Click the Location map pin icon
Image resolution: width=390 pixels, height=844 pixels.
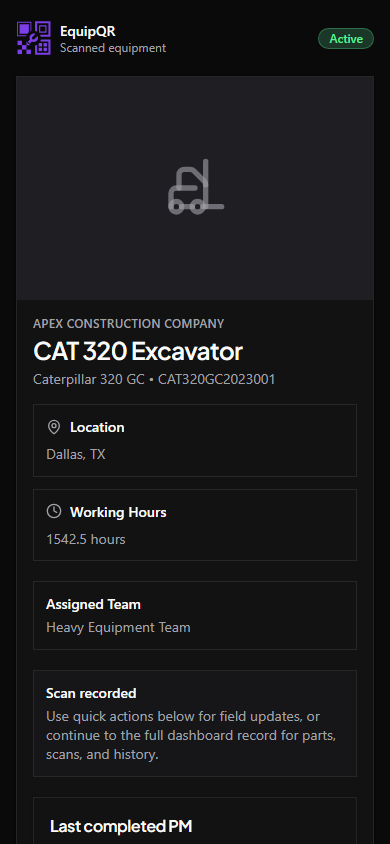click(x=54, y=427)
